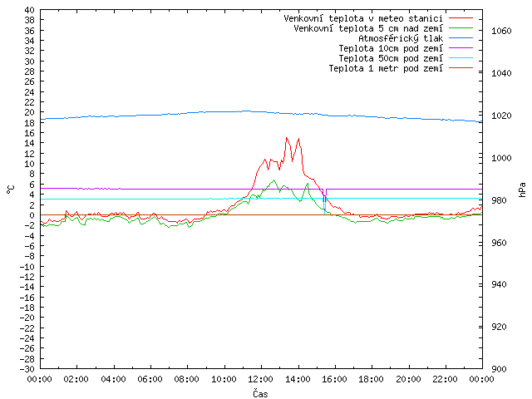The image size is (532, 399).
Task: Click the red temperature peak near 13:20
Action: tap(287, 138)
